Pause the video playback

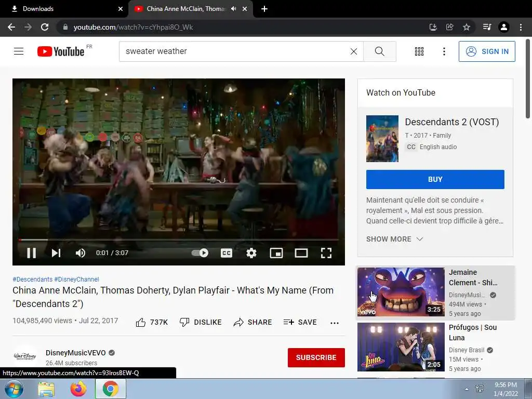pos(32,253)
